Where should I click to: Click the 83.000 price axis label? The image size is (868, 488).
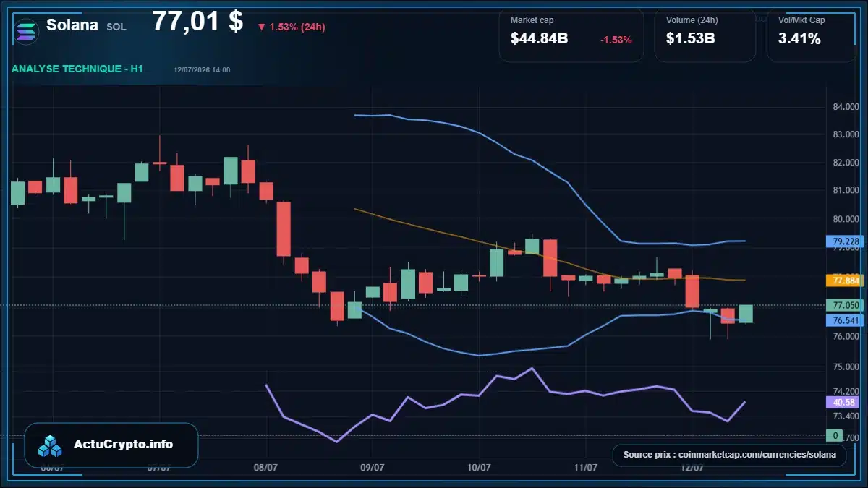[846, 134]
